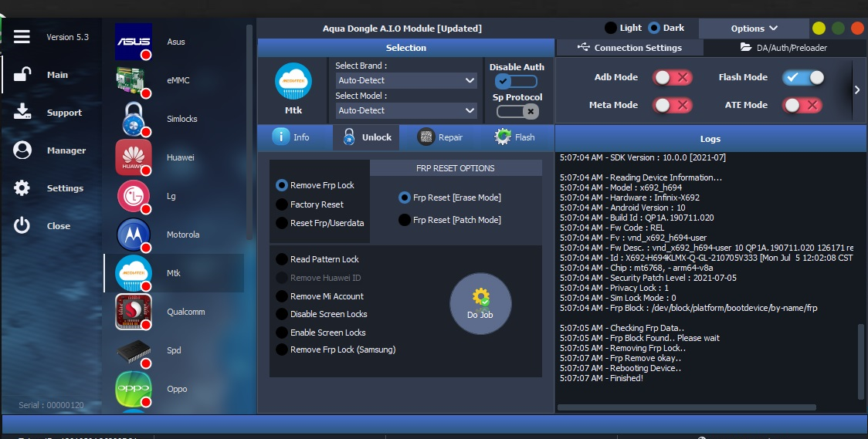Select the Huawei brand icon
Screen dimensions: 868x439
tap(134, 157)
